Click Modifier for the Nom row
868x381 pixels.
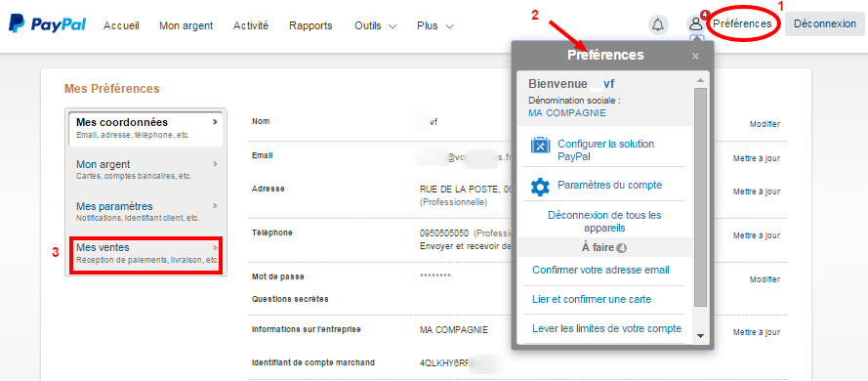[x=765, y=125]
